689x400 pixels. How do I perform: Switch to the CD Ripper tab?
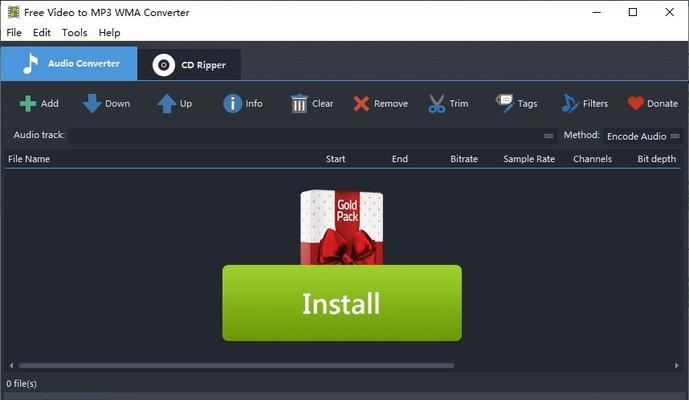point(189,65)
